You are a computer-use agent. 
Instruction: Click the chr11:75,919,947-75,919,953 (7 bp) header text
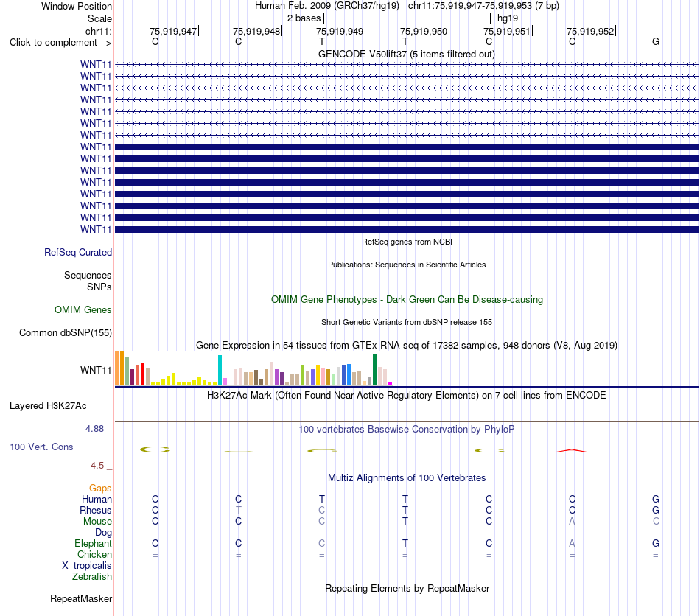(483, 6)
